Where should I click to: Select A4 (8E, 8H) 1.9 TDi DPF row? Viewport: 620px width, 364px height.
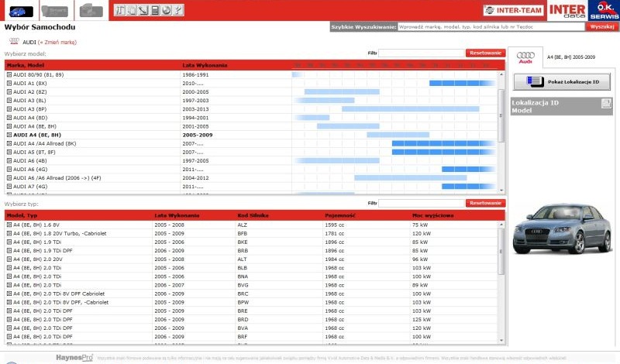tap(251, 251)
